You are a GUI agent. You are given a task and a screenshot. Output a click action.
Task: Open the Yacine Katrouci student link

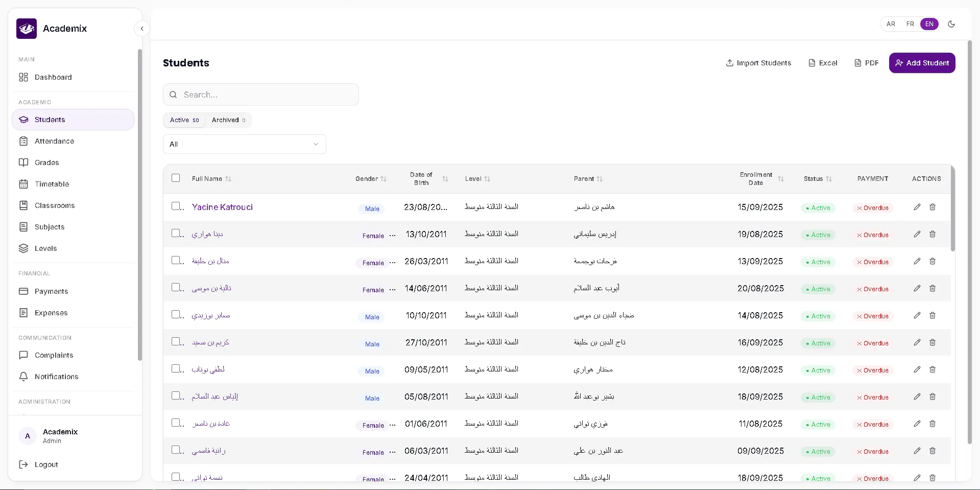coord(222,207)
